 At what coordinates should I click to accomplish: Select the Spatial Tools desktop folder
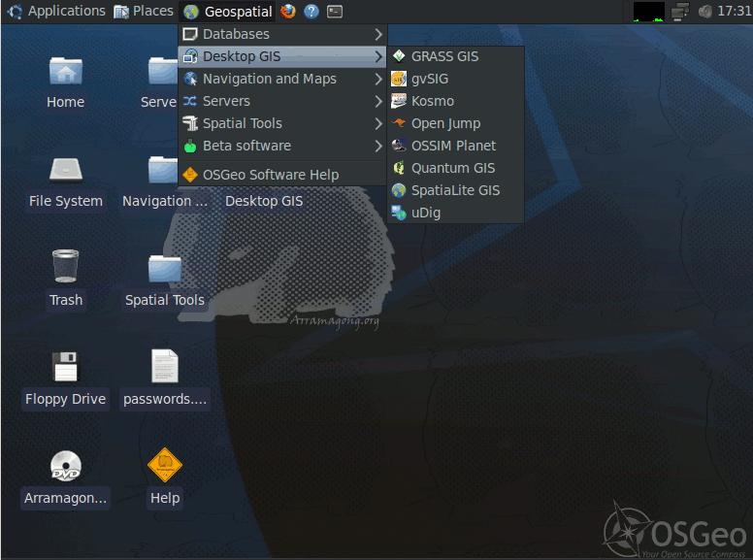tap(165, 269)
